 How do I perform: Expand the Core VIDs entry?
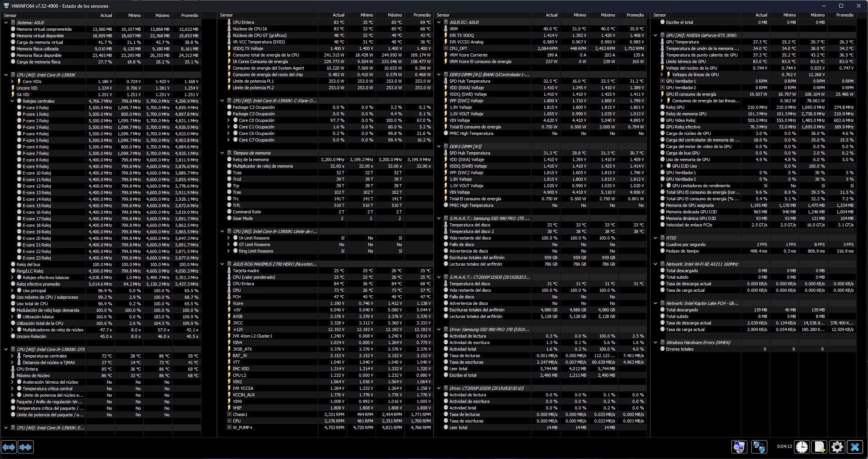point(12,81)
